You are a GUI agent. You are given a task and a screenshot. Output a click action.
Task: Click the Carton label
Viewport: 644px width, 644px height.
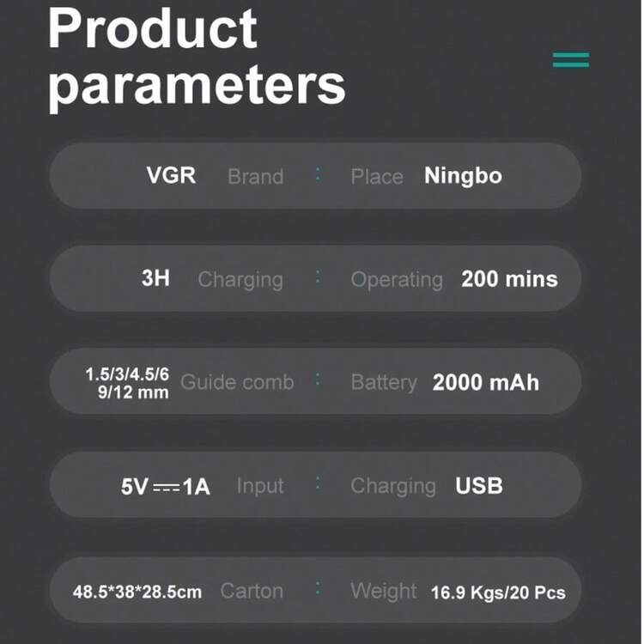[x=252, y=591]
